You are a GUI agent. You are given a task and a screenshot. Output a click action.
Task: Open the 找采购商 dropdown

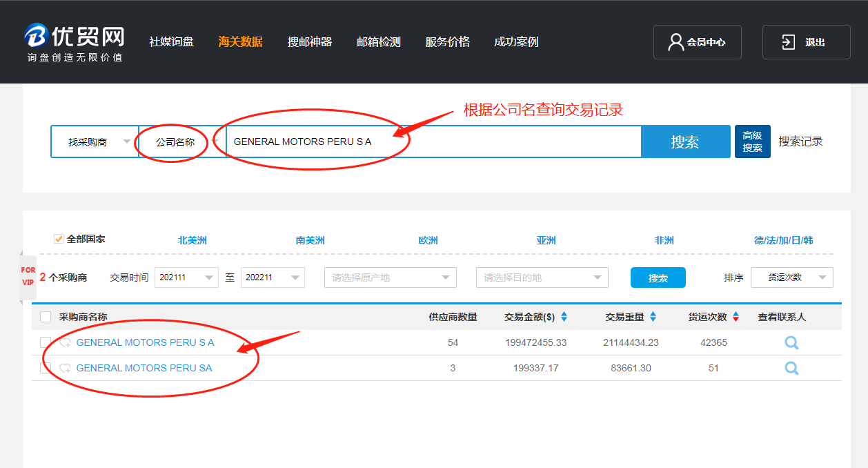95,142
